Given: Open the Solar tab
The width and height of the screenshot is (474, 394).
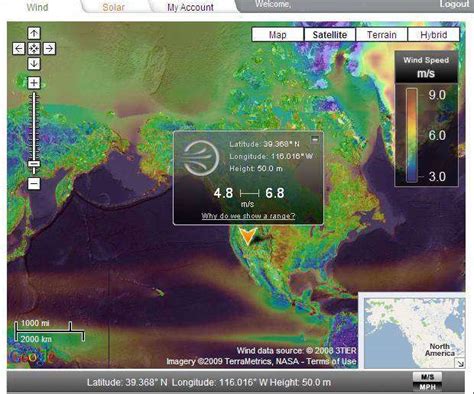Looking at the screenshot, I should [113, 7].
